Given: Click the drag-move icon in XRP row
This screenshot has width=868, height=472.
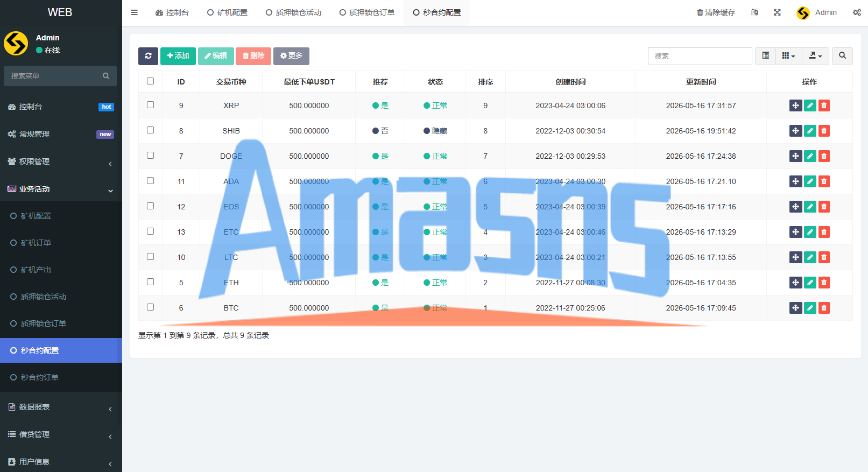Looking at the screenshot, I should coord(795,105).
